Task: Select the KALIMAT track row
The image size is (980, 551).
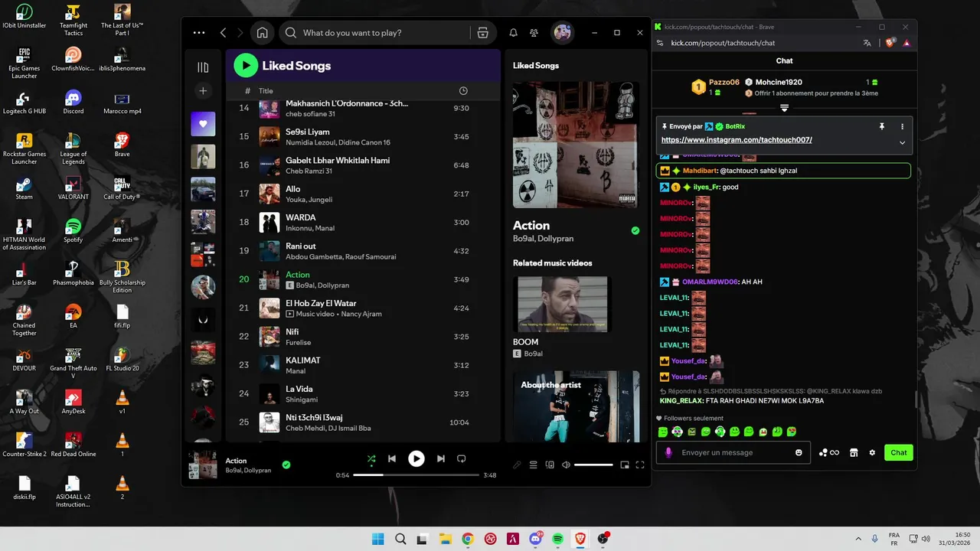Action: [362, 366]
